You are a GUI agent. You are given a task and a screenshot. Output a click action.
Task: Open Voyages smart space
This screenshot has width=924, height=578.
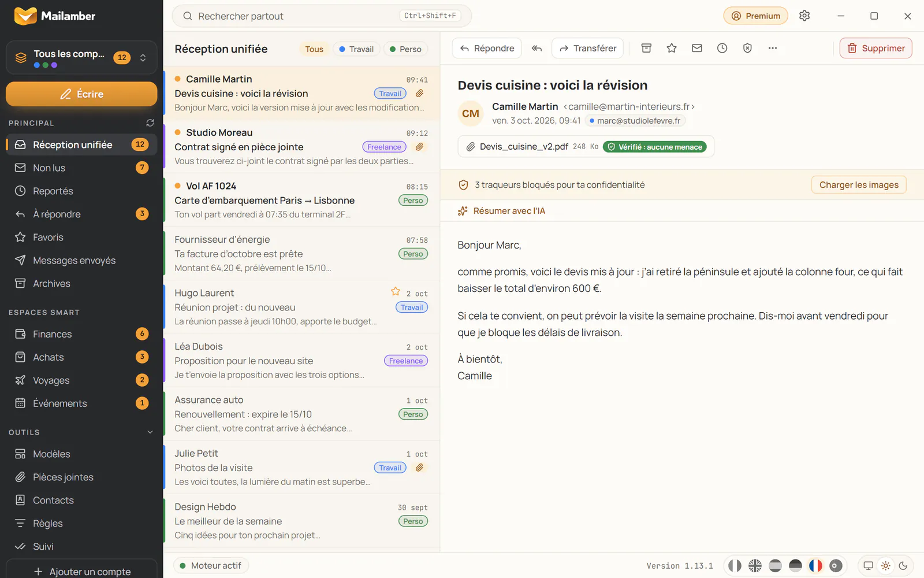pos(81,380)
